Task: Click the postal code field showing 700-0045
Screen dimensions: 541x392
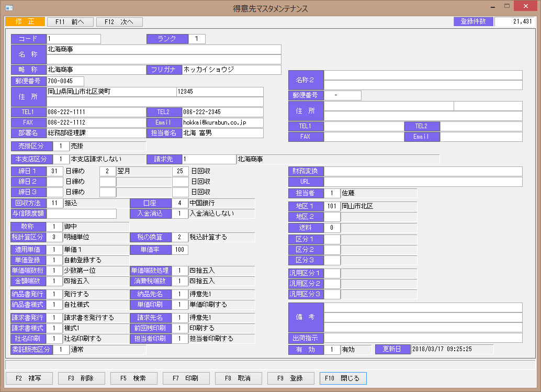Action: [65, 81]
